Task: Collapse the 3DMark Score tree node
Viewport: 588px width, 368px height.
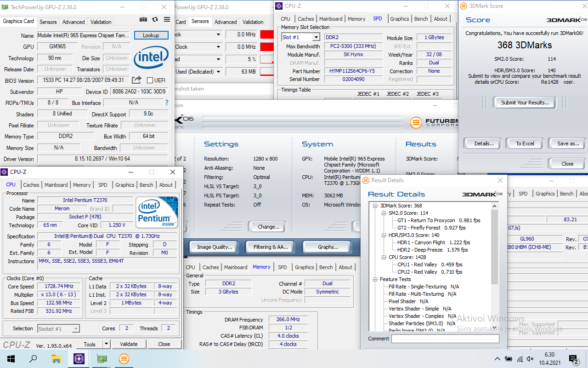Action: coord(376,206)
